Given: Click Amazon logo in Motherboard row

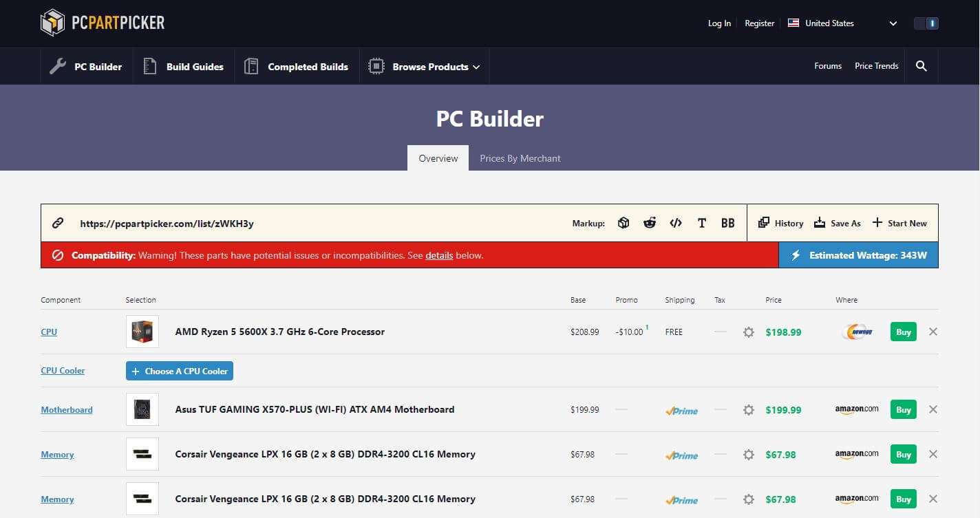Looking at the screenshot, I should click(857, 409).
